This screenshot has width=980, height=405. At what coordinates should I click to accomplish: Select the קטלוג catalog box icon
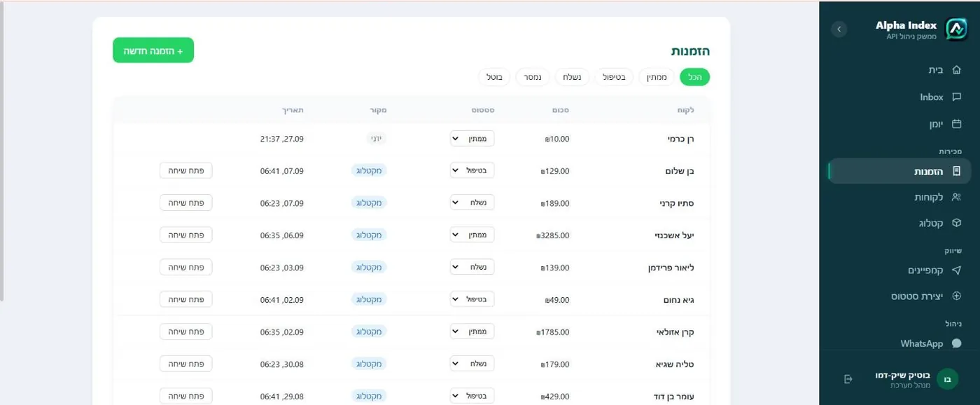(956, 224)
